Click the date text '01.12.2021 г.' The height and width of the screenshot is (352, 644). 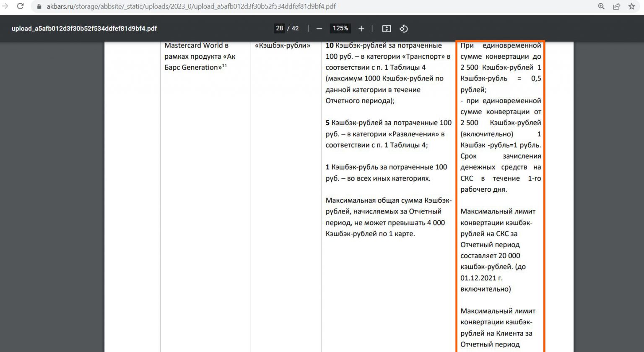tap(481, 278)
